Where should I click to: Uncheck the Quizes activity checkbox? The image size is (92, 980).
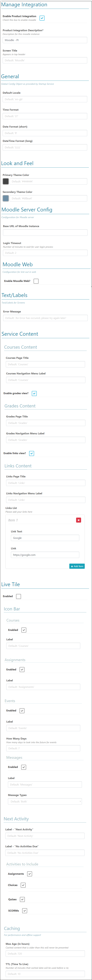coord(22,899)
